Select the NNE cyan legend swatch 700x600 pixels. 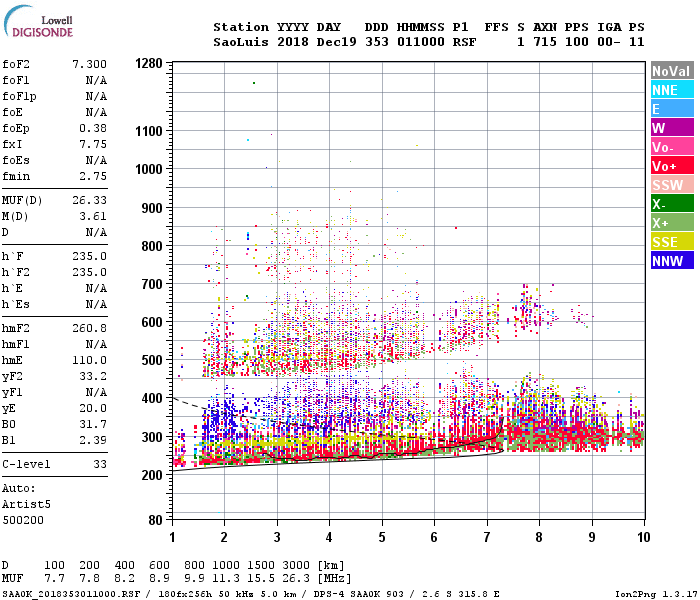672,90
